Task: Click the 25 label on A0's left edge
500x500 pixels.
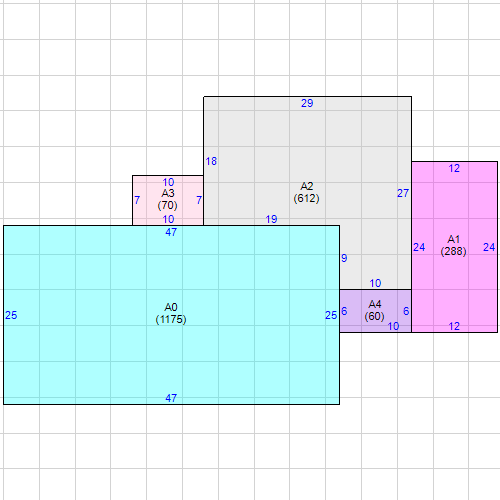Action: click(x=11, y=315)
